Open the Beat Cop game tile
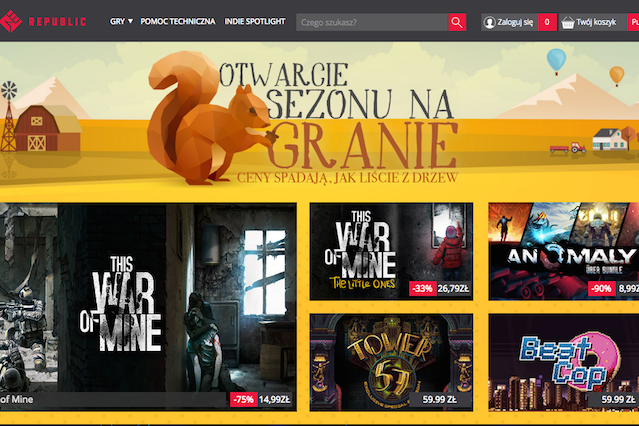Image resolution: width=639 pixels, height=426 pixels. (x=564, y=362)
